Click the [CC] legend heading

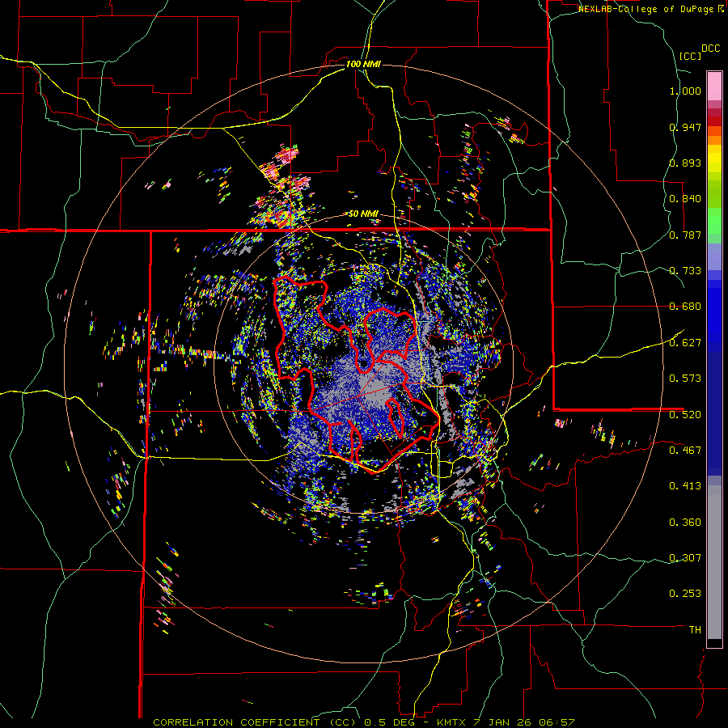coord(690,56)
